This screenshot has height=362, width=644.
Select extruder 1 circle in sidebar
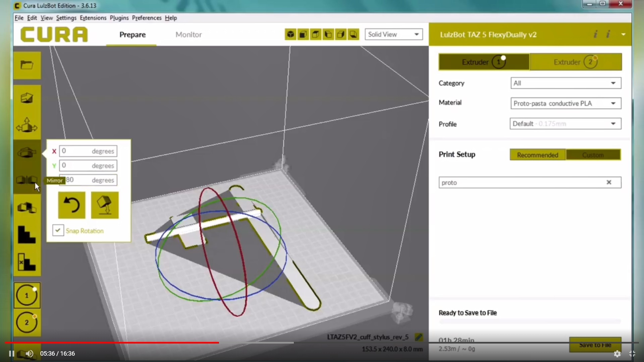tap(27, 295)
